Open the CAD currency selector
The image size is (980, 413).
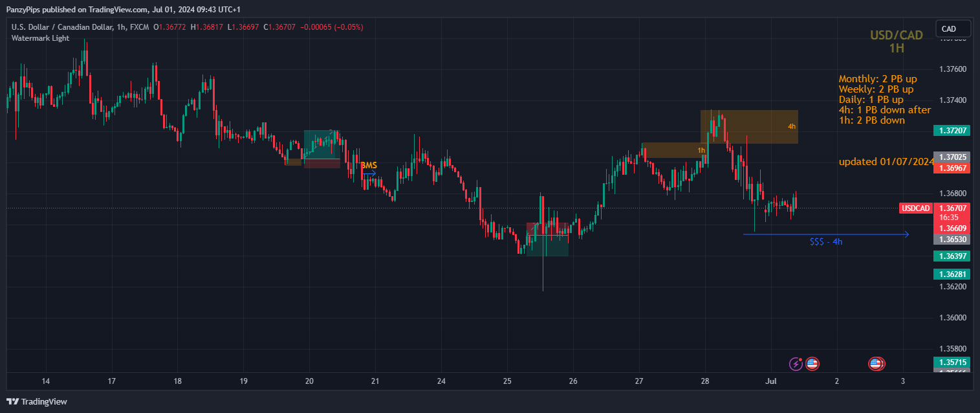953,28
